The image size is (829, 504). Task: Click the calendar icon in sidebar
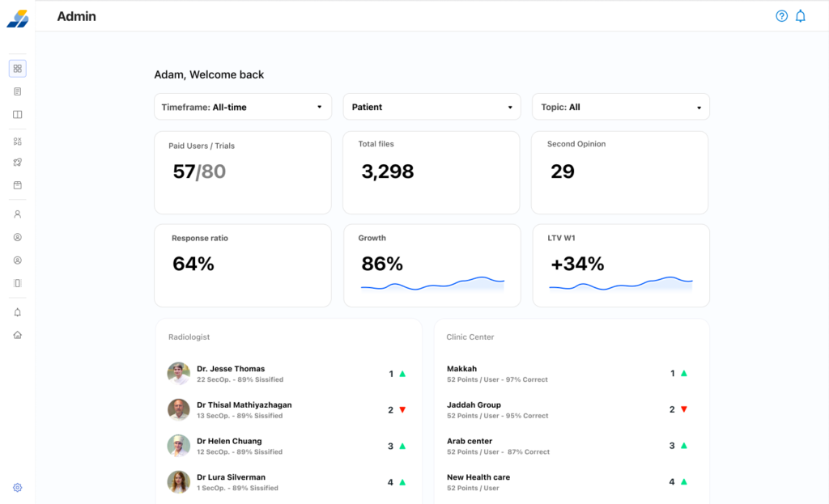[18, 185]
